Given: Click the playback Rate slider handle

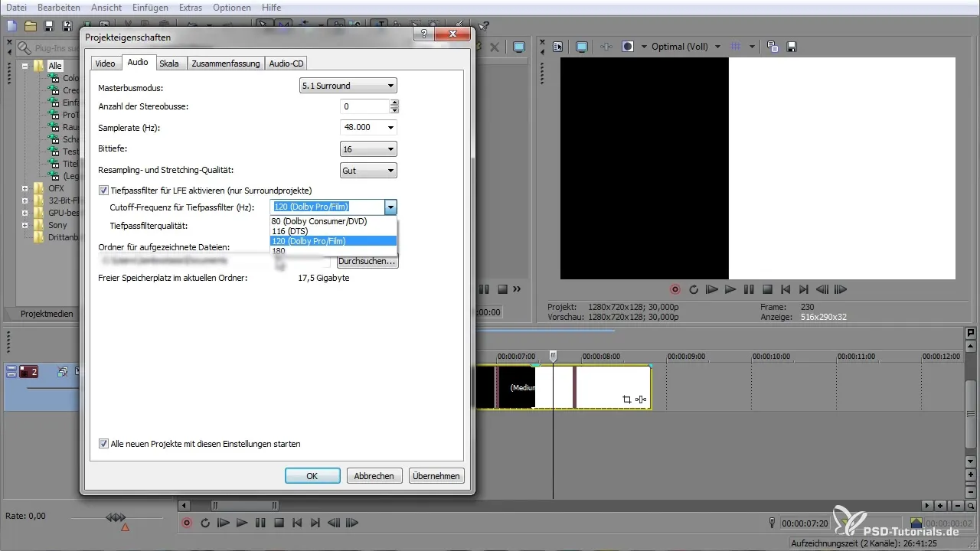Looking at the screenshot, I should (116, 517).
